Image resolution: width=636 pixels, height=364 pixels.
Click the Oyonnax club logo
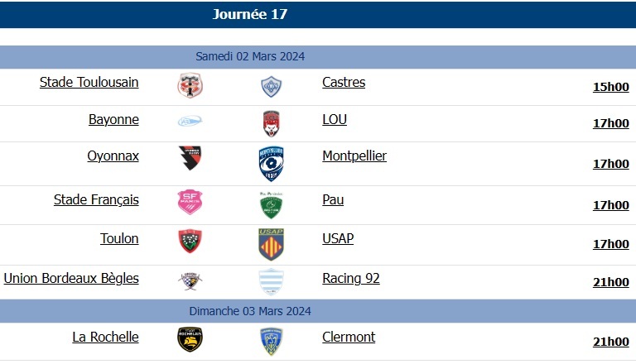point(190,158)
